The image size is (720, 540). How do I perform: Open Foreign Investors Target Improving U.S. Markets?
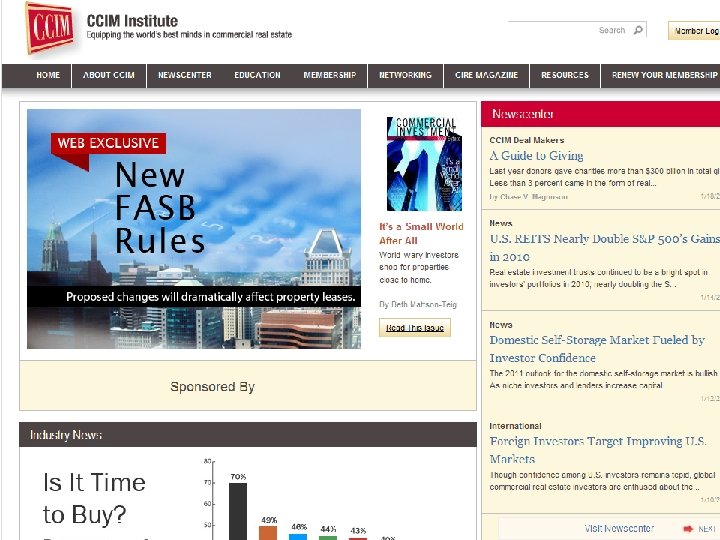click(x=598, y=450)
